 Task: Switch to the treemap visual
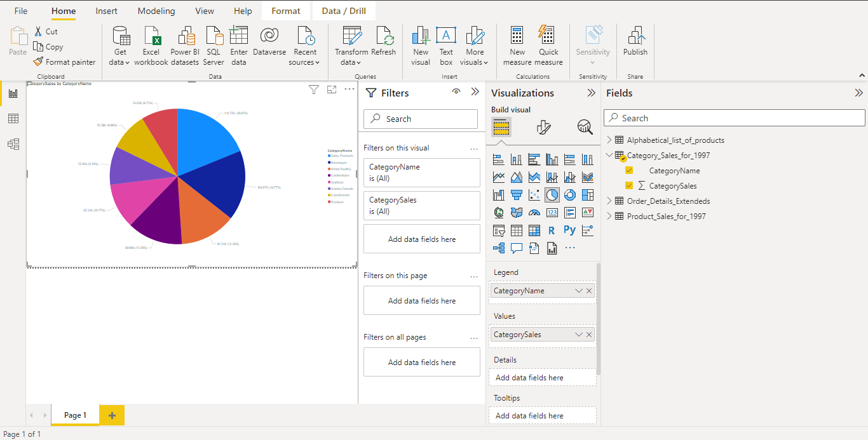(x=588, y=195)
